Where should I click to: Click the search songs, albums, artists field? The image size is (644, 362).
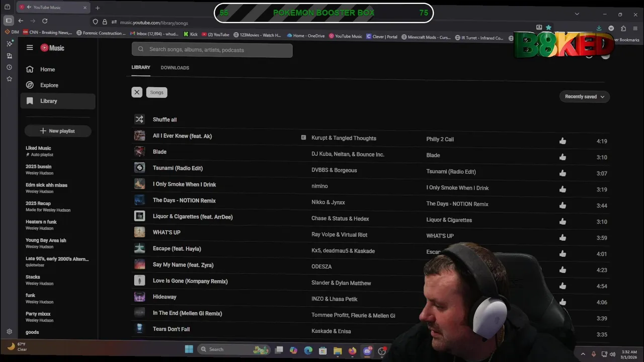pyautogui.click(x=212, y=50)
